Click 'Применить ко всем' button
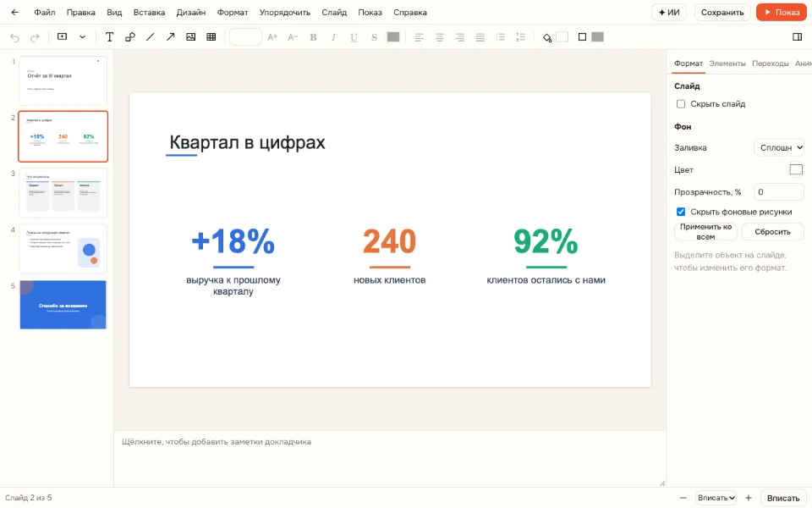812x508 pixels. pos(705,232)
